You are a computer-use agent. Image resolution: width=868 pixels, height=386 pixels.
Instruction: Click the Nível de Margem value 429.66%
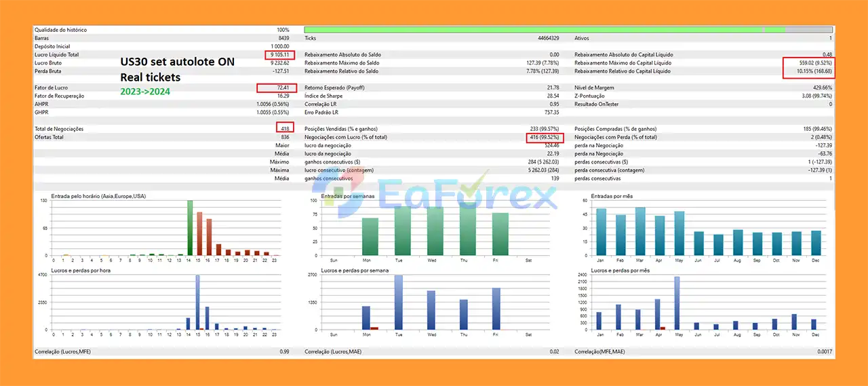click(822, 88)
